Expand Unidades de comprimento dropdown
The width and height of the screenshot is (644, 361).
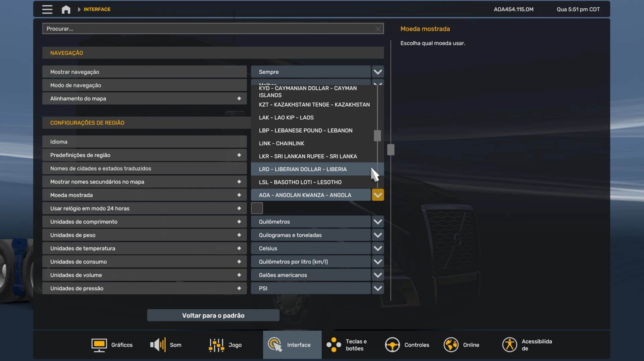tap(377, 222)
